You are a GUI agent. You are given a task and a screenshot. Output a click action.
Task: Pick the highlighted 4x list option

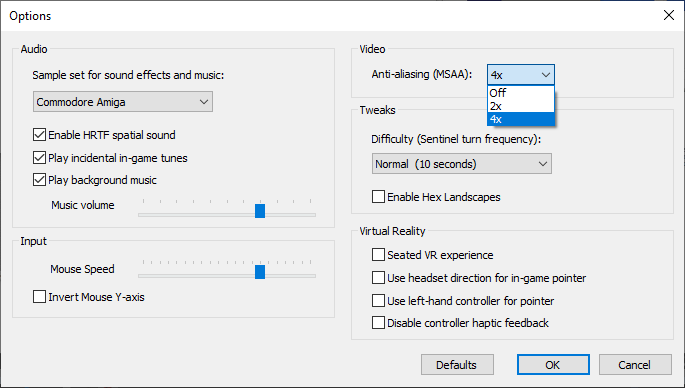pyautogui.click(x=521, y=119)
